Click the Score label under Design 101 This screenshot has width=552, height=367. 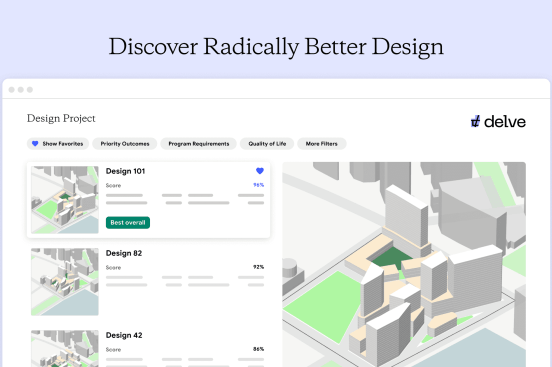[113, 186]
